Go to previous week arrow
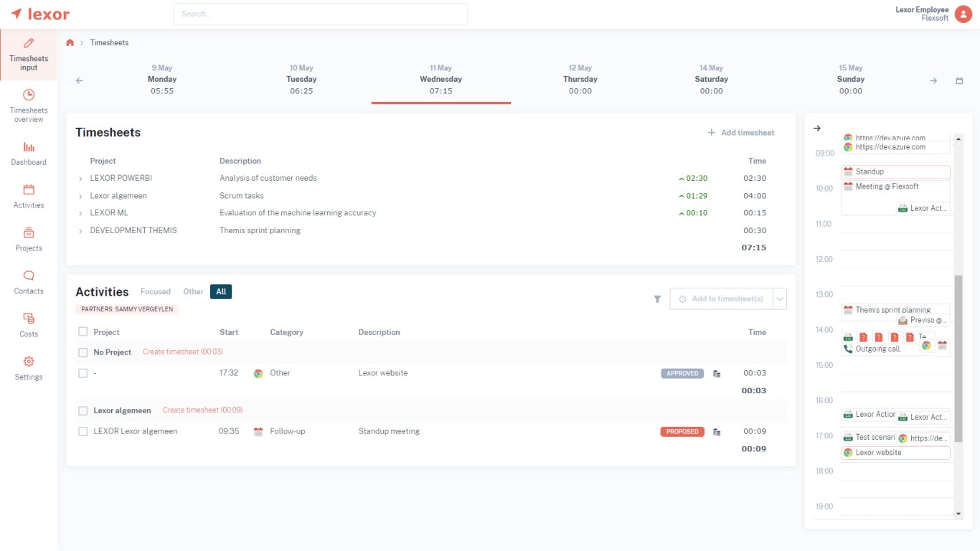Screen dimensions: 980x551 click(x=80, y=80)
